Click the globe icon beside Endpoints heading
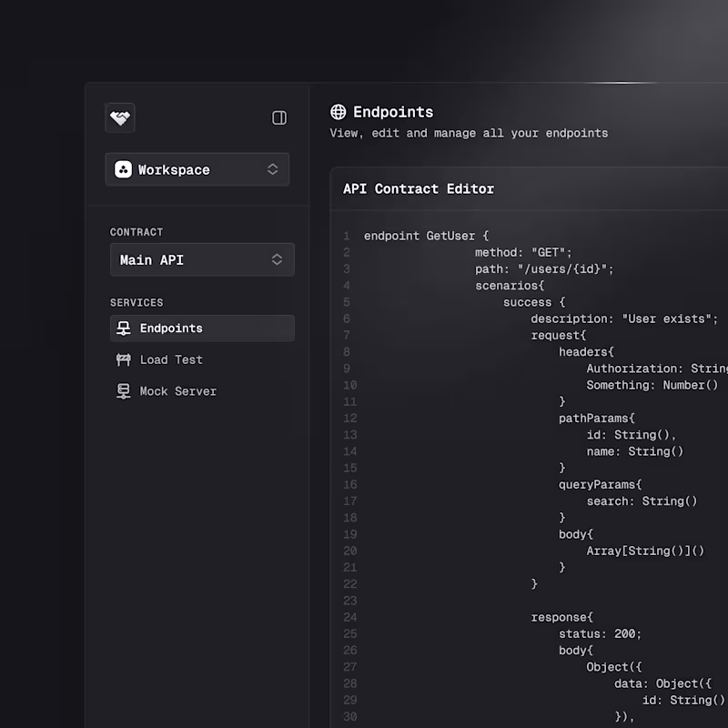 click(338, 112)
